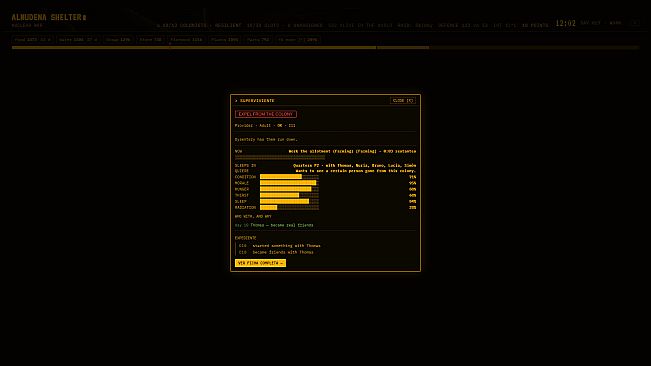
Task: Click the 12:02 game clock
Action: click(x=565, y=23)
